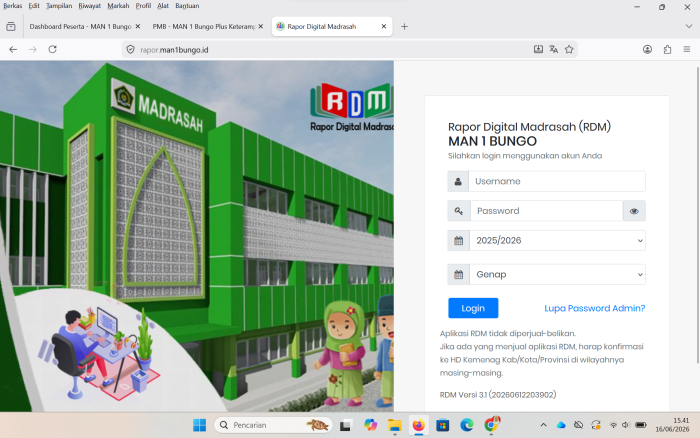This screenshot has height=438, width=700.
Task: Open the Tampilan menu
Action: (x=59, y=6)
